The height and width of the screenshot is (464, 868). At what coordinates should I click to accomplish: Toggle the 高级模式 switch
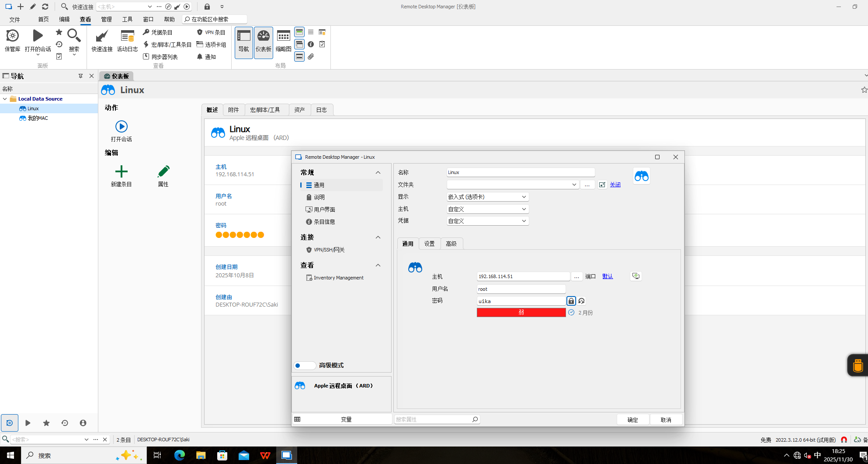click(x=305, y=366)
